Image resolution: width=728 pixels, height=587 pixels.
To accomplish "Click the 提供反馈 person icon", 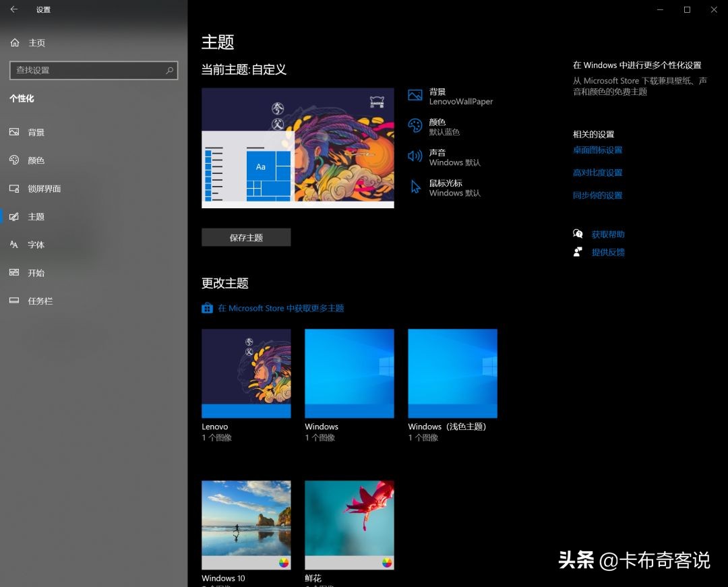I will click(x=578, y=252).
